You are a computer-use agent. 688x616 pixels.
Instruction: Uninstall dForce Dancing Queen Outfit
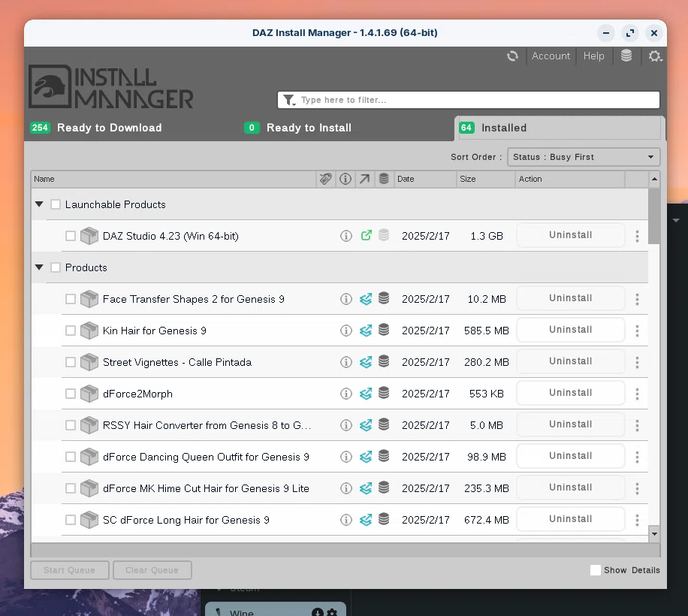click(x=570, y=456)
